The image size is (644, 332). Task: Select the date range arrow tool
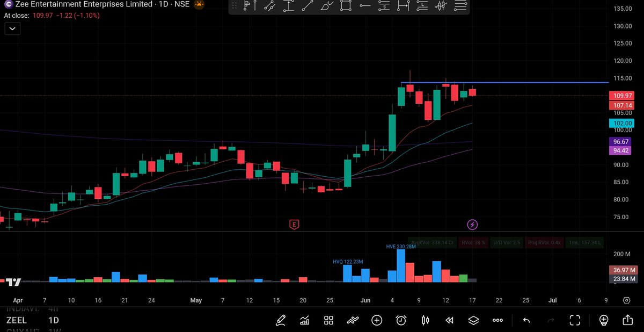point(403,6)
